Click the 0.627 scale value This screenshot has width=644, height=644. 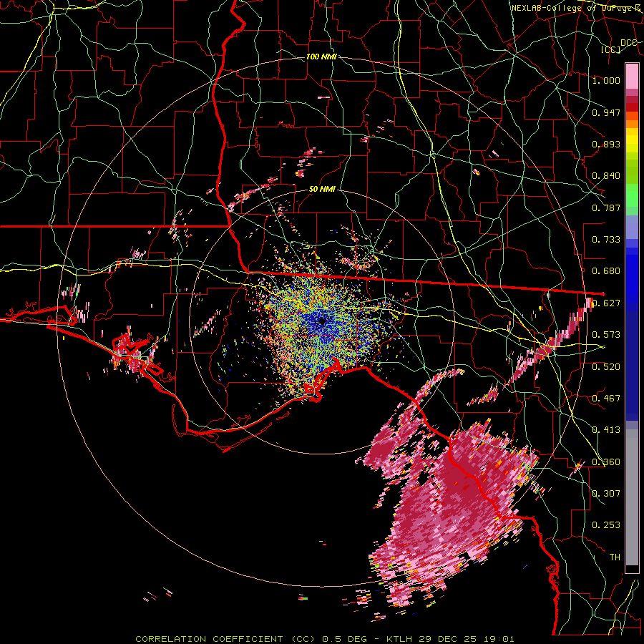click(x=607, y=303)
